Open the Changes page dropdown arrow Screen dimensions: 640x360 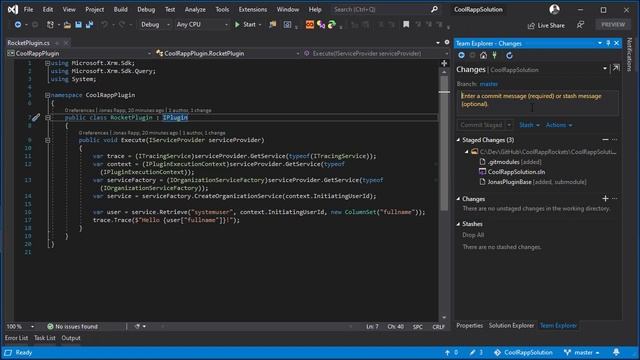point(605,69)
